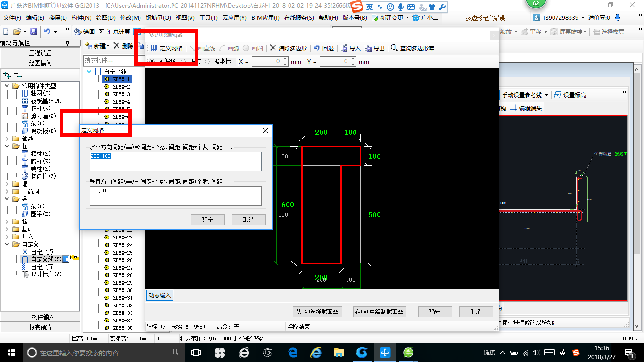Click the expand-all plus icon in the navigator
The width and height of the screenshot is (644, 362).
pyautogui.click(x=7, y=75)
